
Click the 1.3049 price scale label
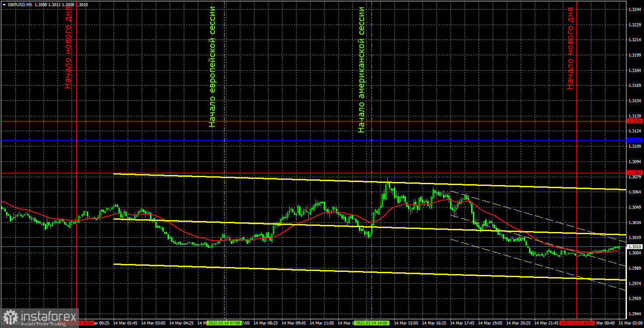pos(634,207)
